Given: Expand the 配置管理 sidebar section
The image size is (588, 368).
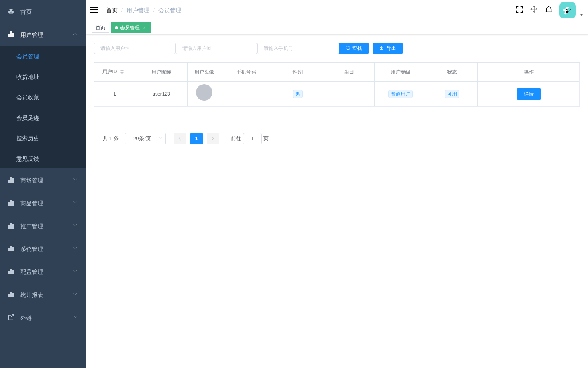Looking at the screenshot, I should [x=43, y=272].
